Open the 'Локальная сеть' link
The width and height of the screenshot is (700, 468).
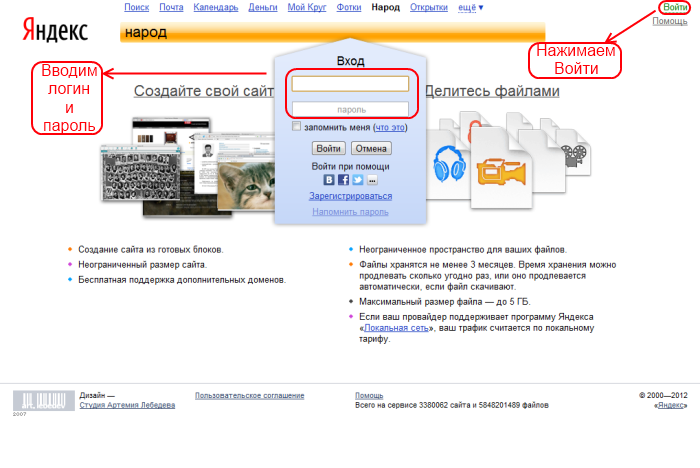tap(396, 328)
